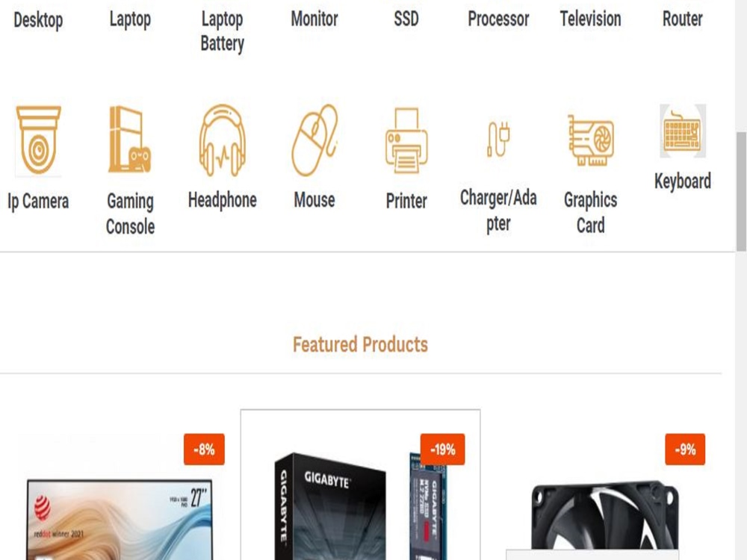Open the Television category
Viewport: 747px width, 560px height.
coord(591,19)
